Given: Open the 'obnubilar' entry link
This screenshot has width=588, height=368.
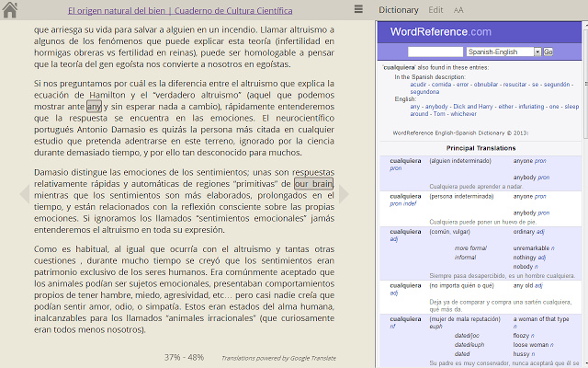Looking at the screenshot, I should pyautogui.click(x=486, y=85).
